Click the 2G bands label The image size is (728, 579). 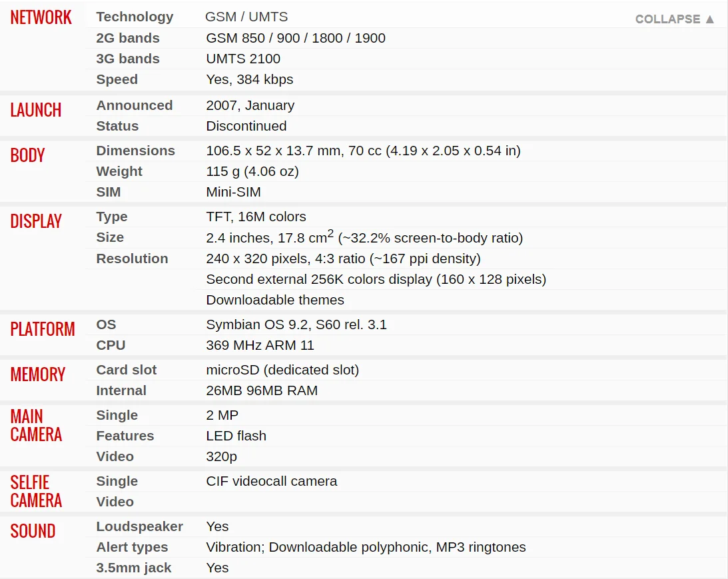(128, 38)
